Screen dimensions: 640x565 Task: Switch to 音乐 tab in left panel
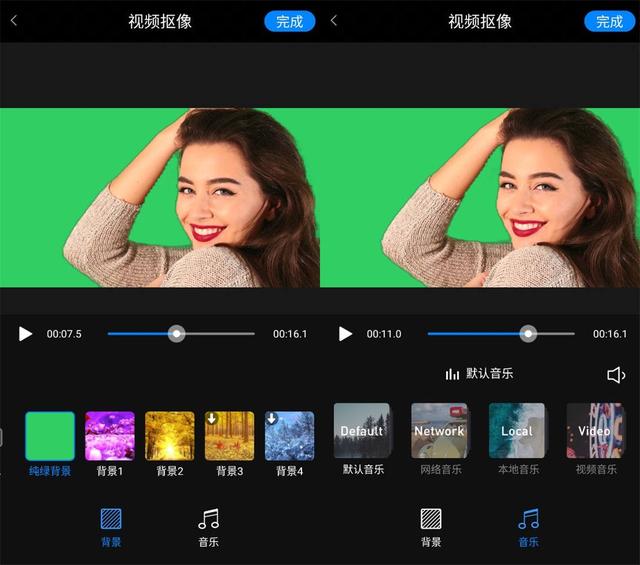coord(208,526)
